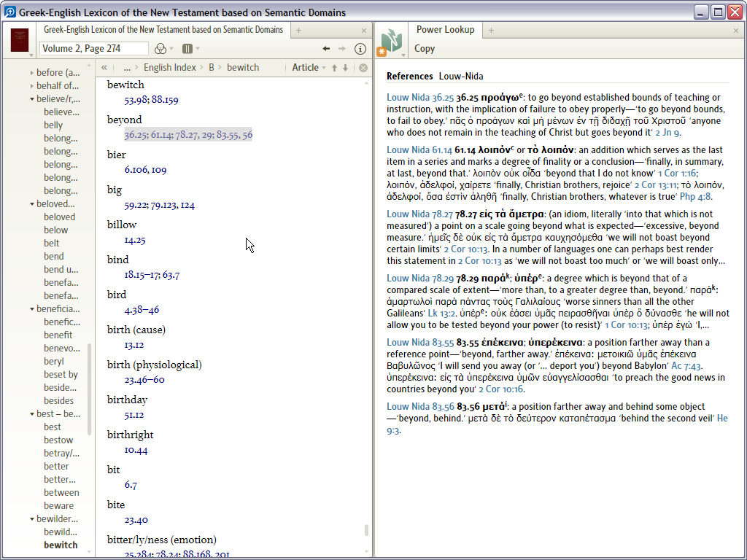This screenshot has width=747, height=560.
Task: Click the 'big' entry heading
Action: [x=115, y=190]
